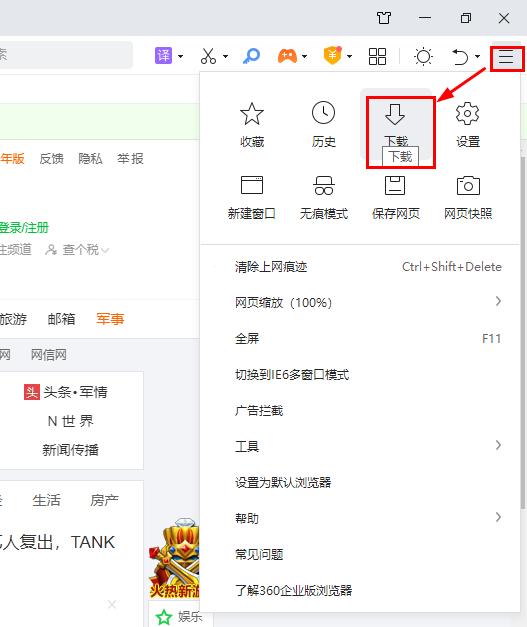Image resolution: width=527 pixels, height=627 pixels.
Task: Click the 新闻传播 link
Action: (x=70, y=450)
